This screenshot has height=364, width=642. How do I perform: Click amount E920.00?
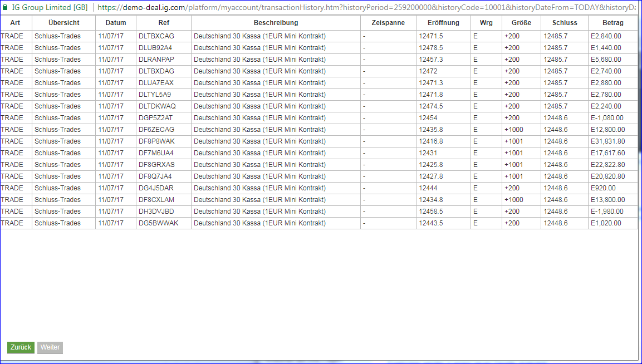pyautogui.click(x=603, y=188)
